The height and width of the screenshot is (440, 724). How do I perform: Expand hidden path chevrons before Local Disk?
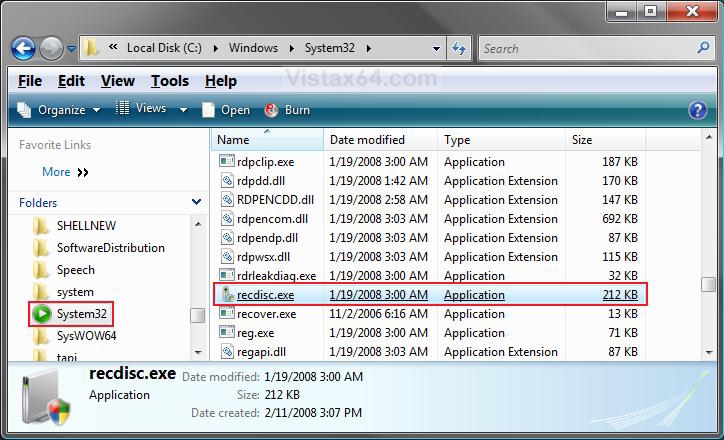pyautogui.click(x=113, y=47)
